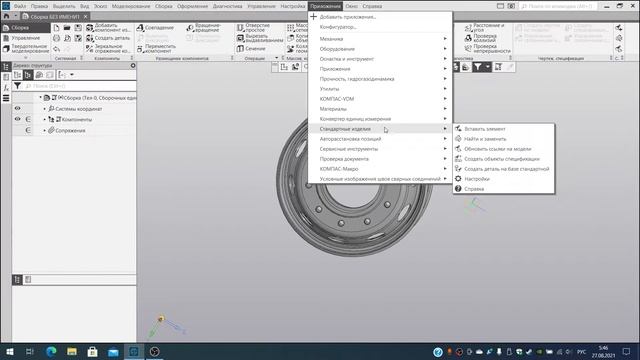Switch to Управление toolbar set
Viewport: 640px width, 360px height.
pyautogui.click(x=25, y=38)
